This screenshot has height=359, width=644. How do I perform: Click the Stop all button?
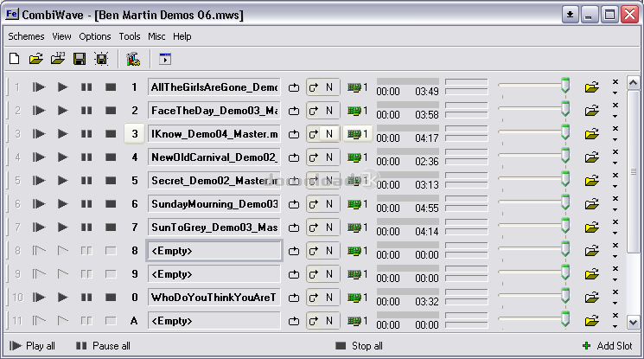coord(359,346)
